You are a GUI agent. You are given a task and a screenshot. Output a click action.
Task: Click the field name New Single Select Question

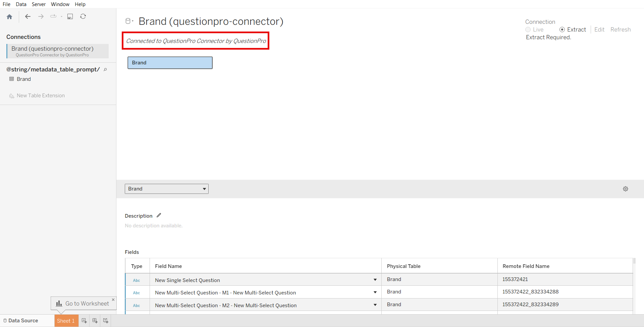[x=187, y=280]
